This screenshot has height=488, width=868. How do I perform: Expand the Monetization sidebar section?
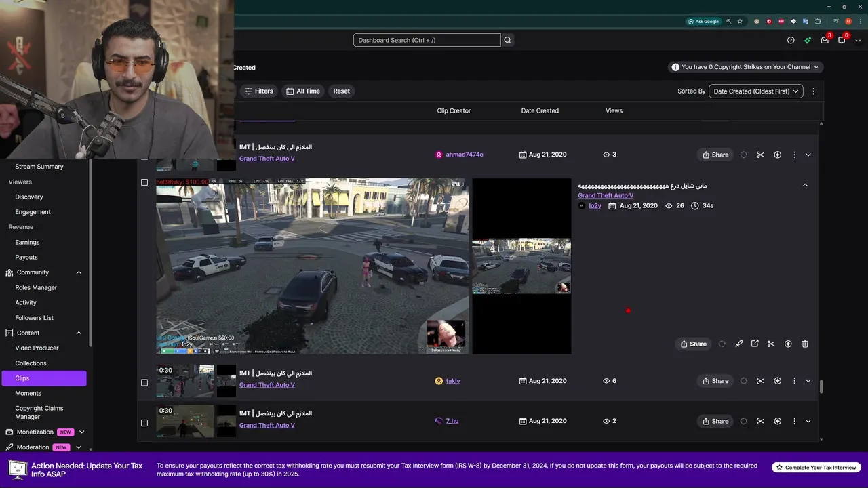[x=81, y=432]
